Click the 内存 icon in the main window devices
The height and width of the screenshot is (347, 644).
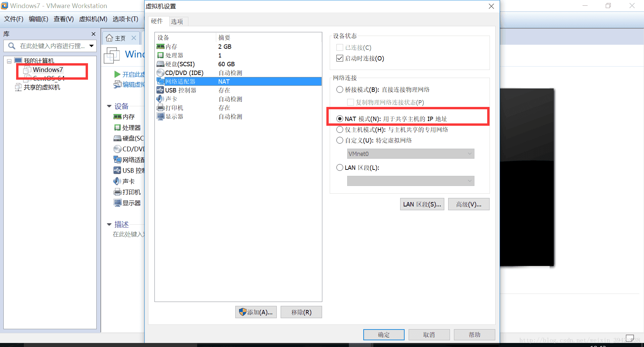click(117, 117)
